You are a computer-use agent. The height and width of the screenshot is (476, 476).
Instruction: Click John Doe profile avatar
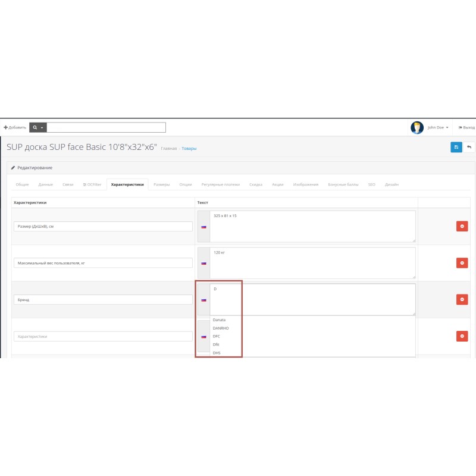(x=416, y=127)
